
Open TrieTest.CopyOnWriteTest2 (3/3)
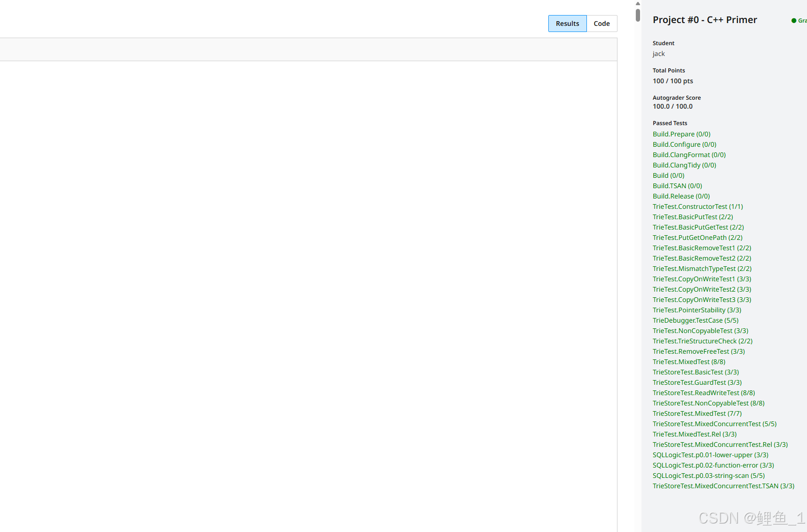[x=702, y=289]
